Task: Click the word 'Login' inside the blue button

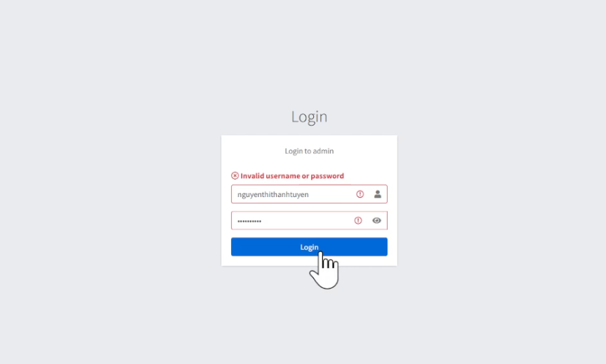Action: pyautogui.click(x=309, y=247)
